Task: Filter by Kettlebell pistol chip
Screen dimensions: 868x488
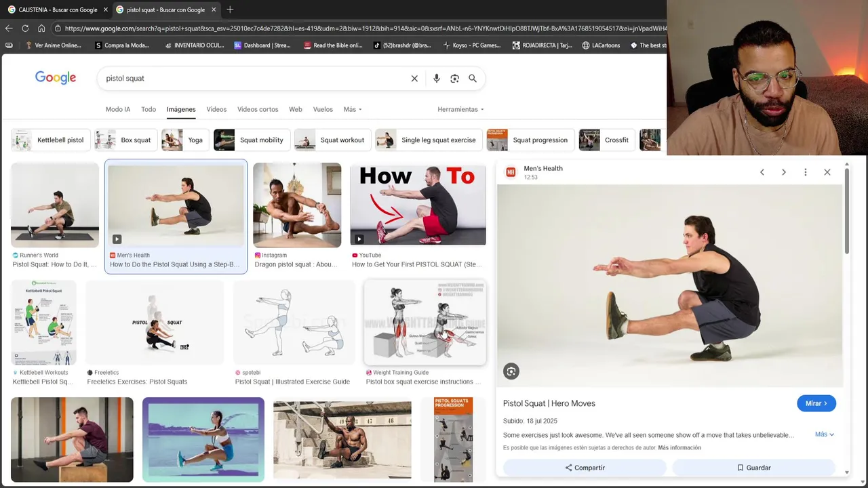Action: (x=51, y=140)
